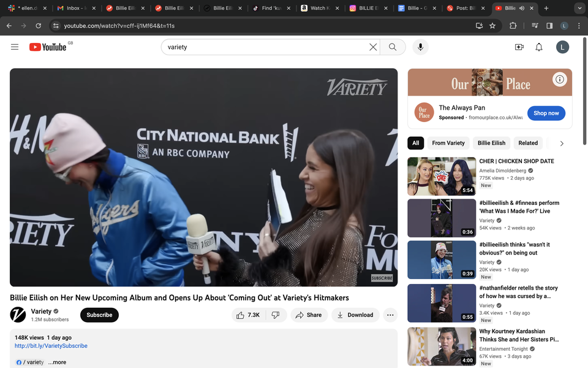Open 'CHER | CHICKEN SHOP DATE' title
588x368 pixels.
coord(516,161)
